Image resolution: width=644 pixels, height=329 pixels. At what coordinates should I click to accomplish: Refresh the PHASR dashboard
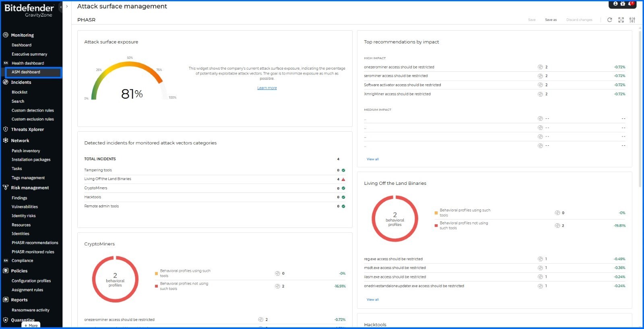(609, 20)
